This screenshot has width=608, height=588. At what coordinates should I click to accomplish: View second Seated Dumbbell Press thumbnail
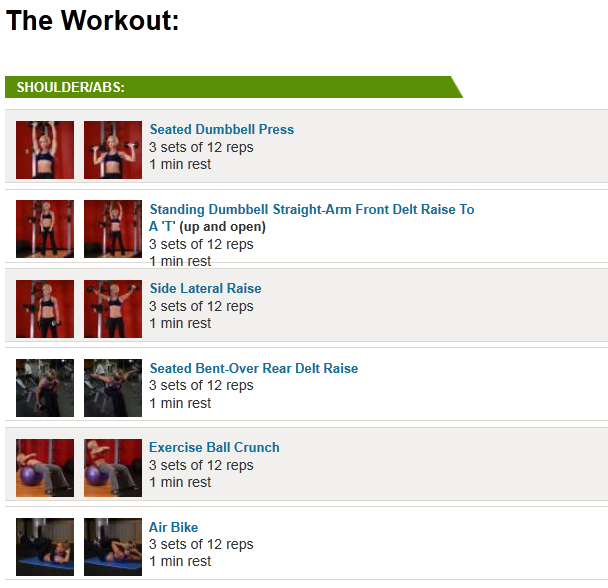click(113, 150)
